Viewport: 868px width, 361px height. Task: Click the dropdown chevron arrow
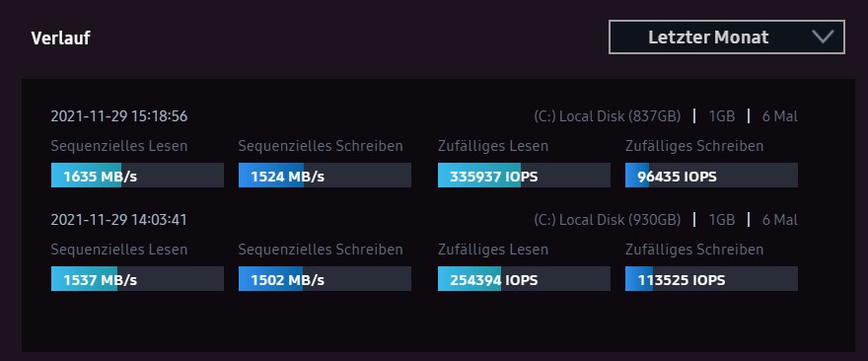823,37
